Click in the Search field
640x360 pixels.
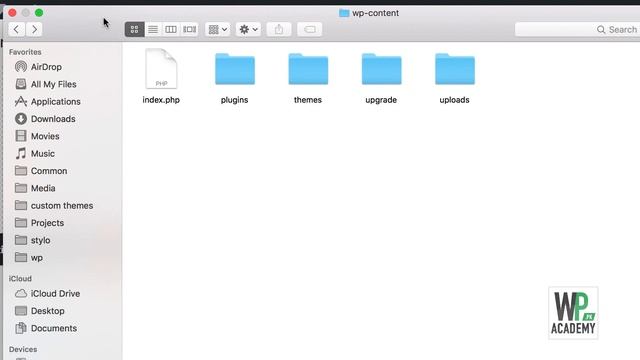pos(577,29)
